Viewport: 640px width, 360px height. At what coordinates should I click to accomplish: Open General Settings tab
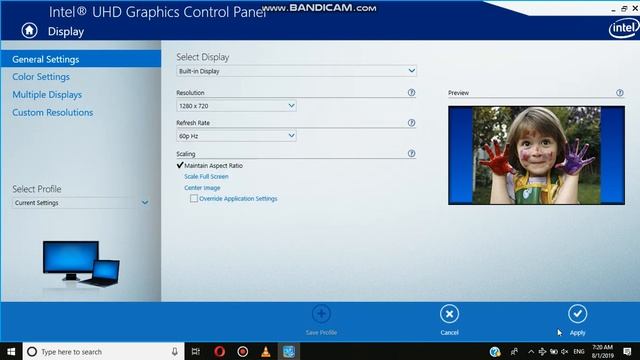[x=81, y=59]
